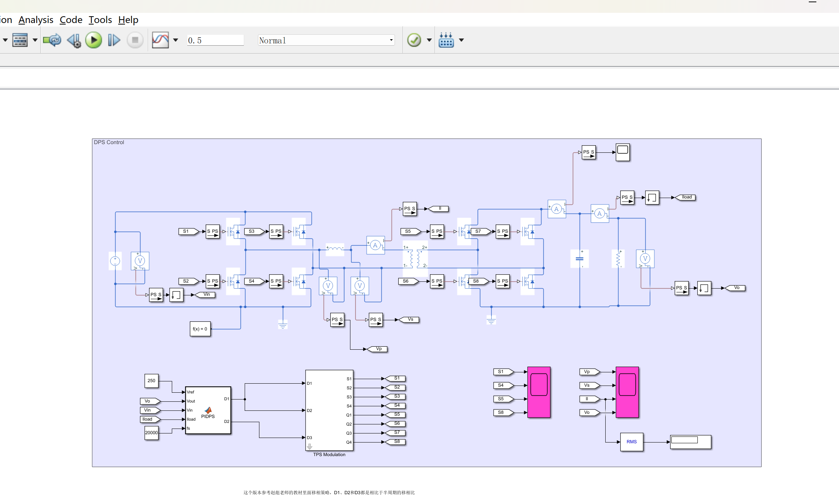Open the Code menu
Viewport: 839px width, 504px height.
[71, 20]
